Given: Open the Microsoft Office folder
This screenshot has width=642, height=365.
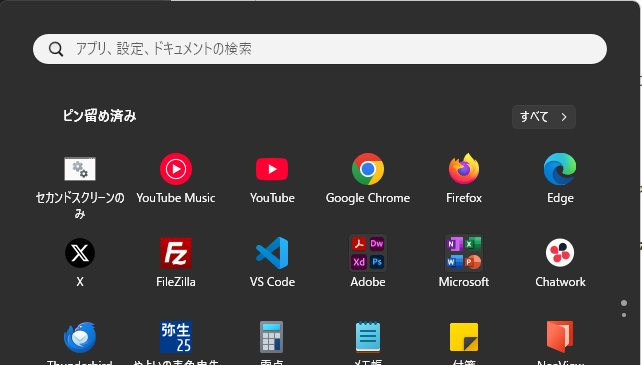Looking at the screenshot, I should coord(464,253).
